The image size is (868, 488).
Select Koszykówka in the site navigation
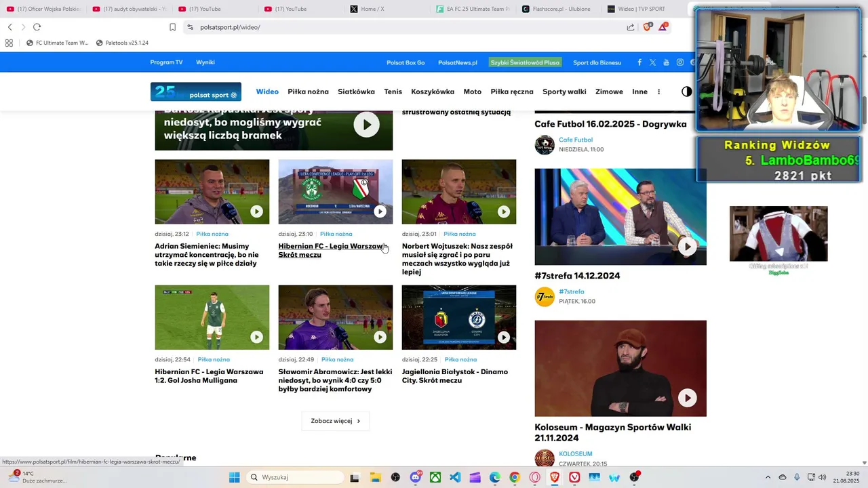(x=433, y=91)
